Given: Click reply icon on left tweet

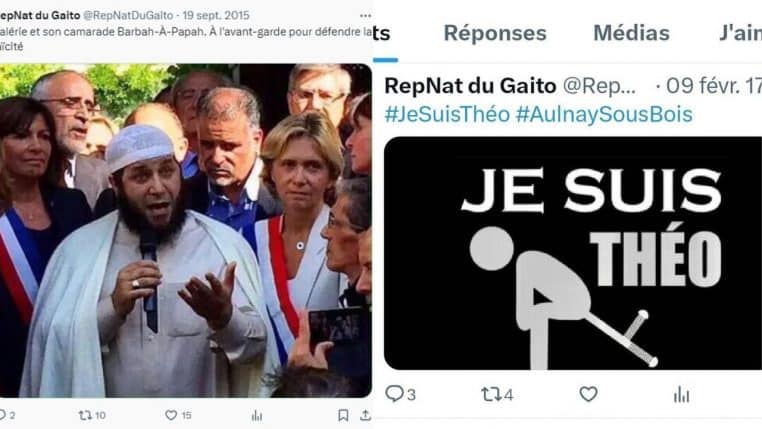Looking at the screenshot, I should click(2, 415).
